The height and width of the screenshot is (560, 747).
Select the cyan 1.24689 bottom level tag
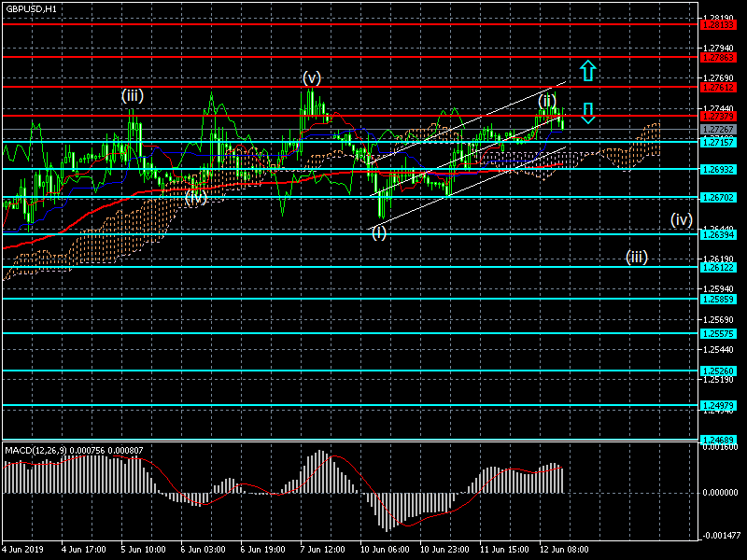click(x=717, y=439)
